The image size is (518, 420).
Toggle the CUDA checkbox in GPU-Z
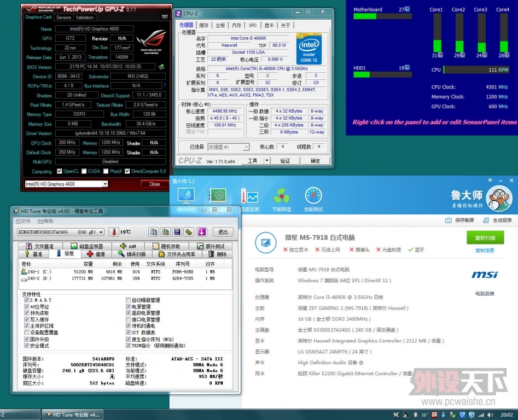[x=84, y=171]
